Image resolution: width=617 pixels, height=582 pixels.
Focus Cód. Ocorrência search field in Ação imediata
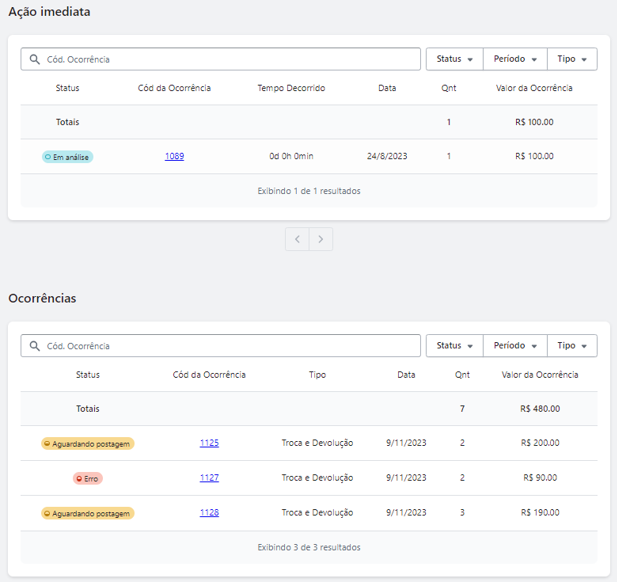(221, 59)
